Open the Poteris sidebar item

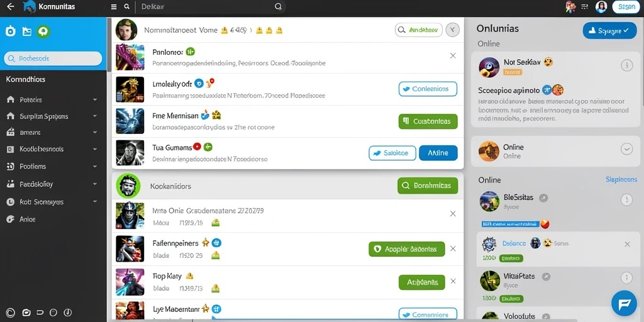31,100
